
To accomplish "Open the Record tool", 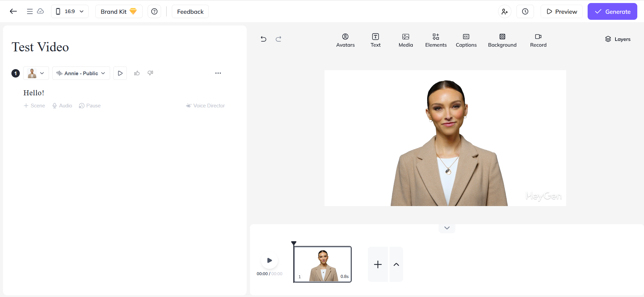I will click(538, 40).
